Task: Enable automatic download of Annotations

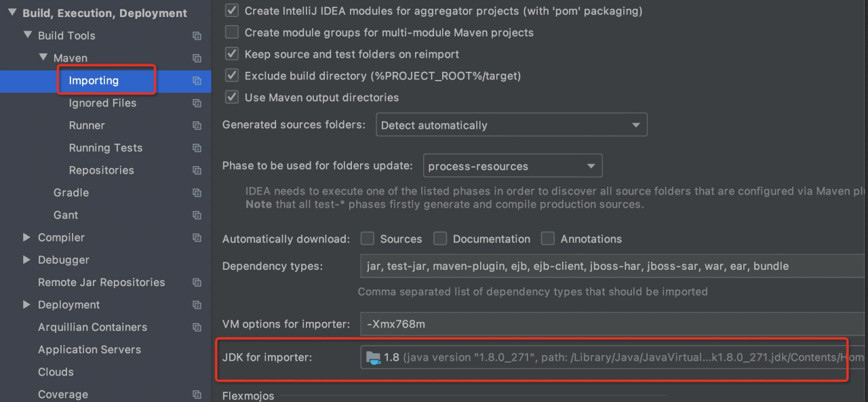Action: 548,239
